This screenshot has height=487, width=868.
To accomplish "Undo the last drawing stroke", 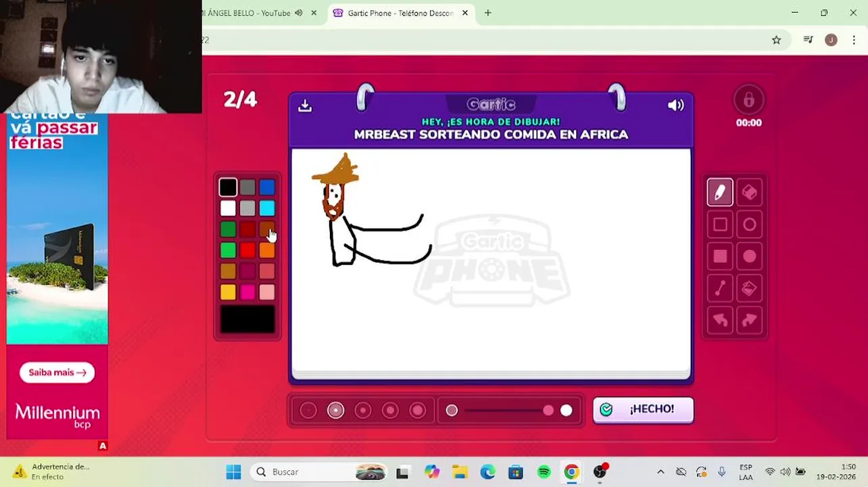I will pyautogui.click(x=720, y=321).
